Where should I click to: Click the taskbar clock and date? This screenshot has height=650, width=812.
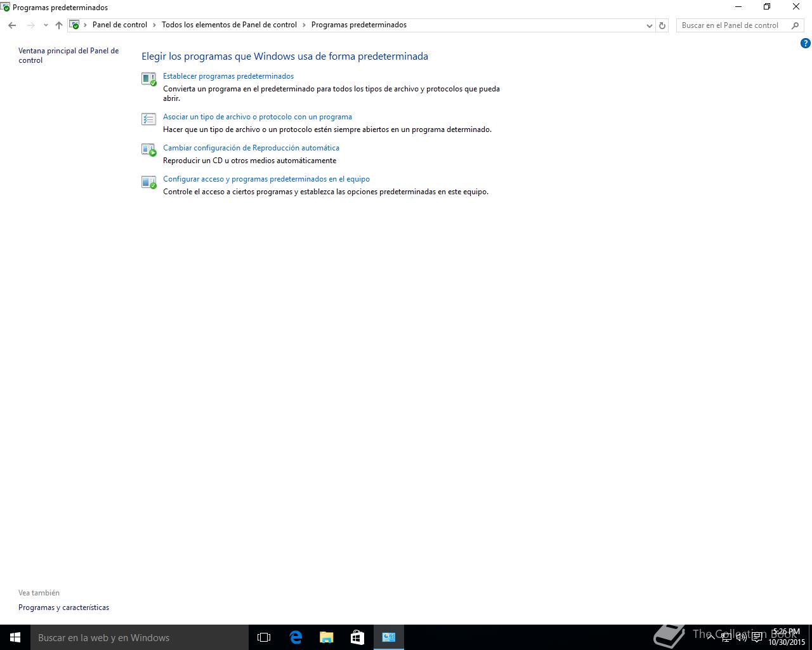point(787,637)
